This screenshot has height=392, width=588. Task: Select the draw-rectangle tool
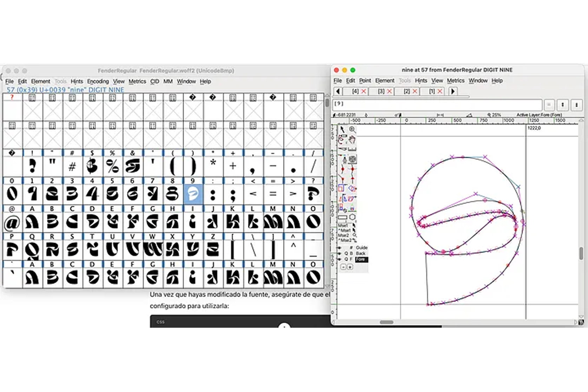tap(342, 217)
